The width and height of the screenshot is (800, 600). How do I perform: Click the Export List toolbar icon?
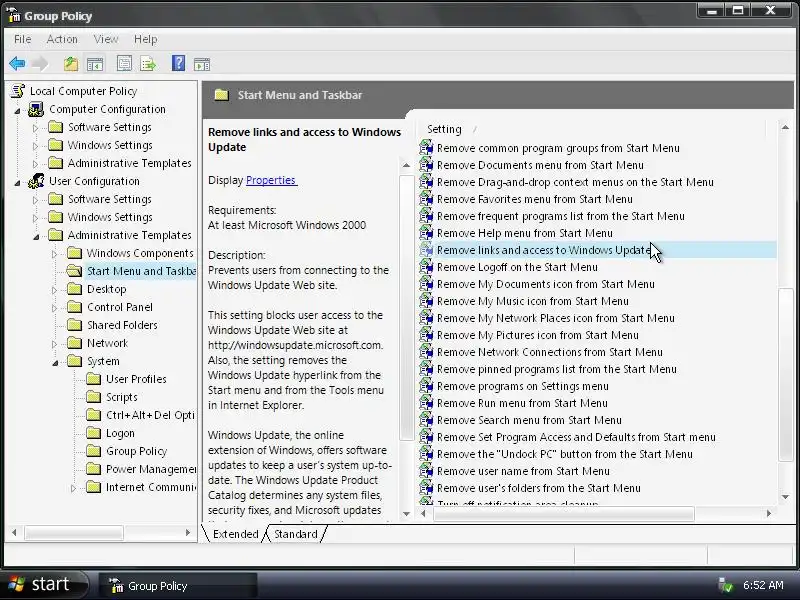click(x=148, y=64)
